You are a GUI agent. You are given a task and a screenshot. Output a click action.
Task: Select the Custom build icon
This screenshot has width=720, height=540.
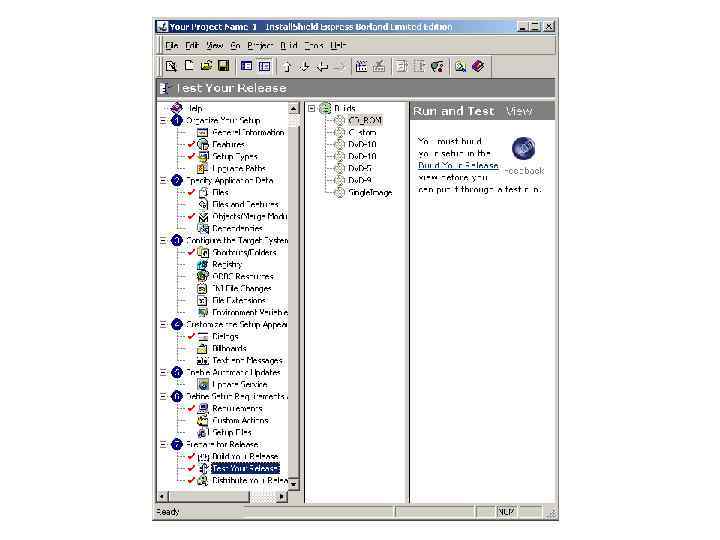tap(339, 132)
